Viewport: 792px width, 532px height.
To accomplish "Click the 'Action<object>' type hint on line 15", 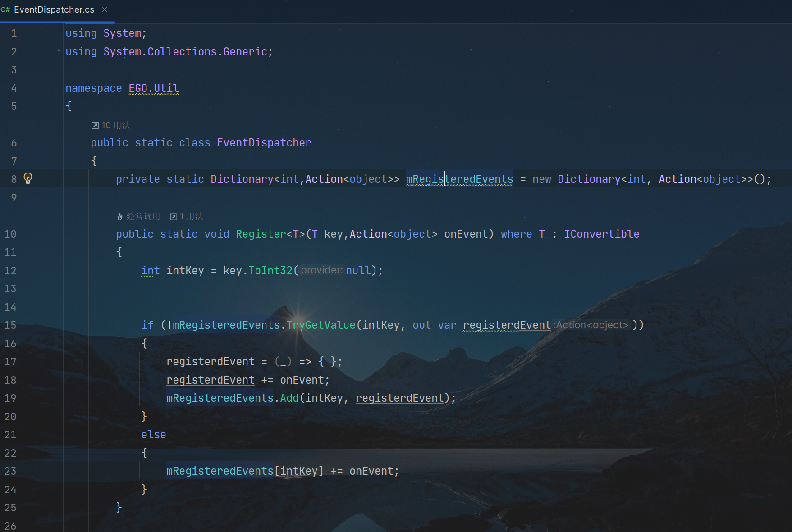I will point(591,325).
